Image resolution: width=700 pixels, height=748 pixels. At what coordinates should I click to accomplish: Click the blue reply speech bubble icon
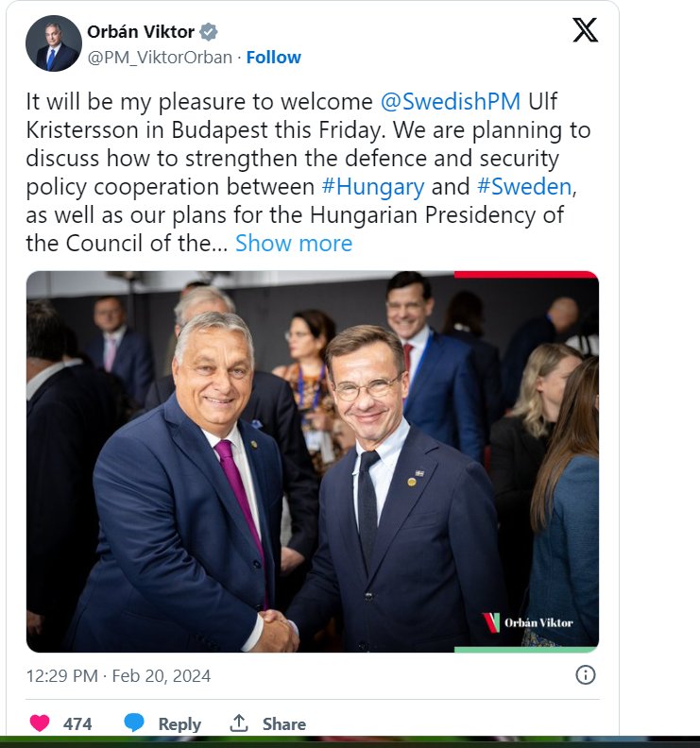coord(134,723)
